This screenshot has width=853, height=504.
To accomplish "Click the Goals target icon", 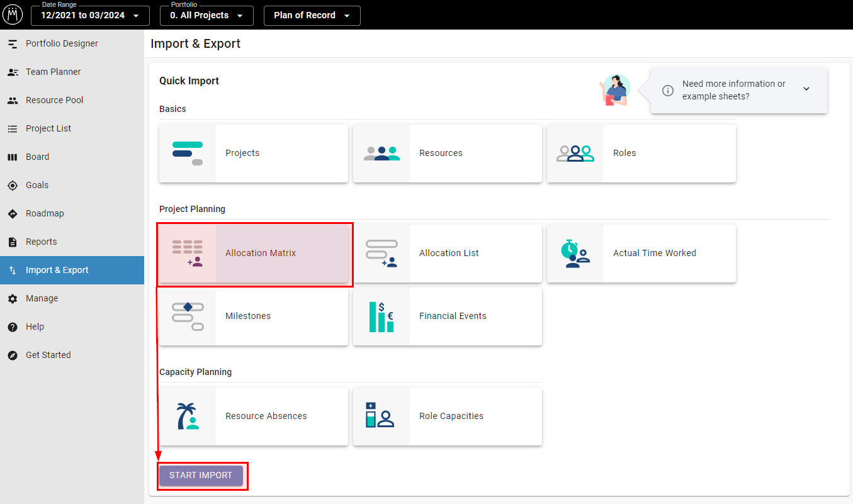I will [13, 185].
